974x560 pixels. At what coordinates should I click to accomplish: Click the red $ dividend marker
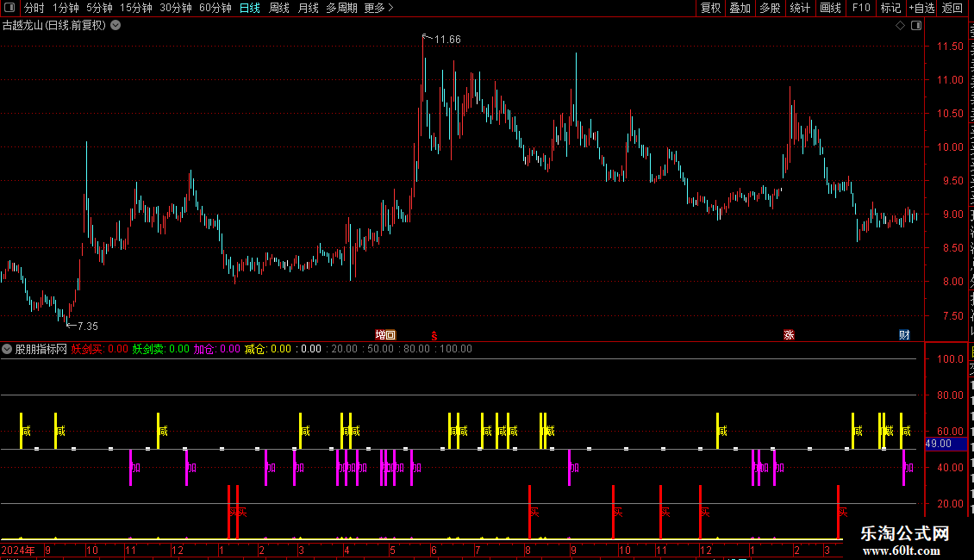click(434, 335)
